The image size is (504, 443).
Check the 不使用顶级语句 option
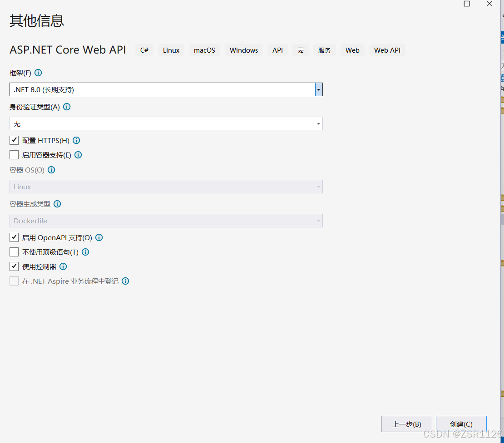click(x=14, y=252)
